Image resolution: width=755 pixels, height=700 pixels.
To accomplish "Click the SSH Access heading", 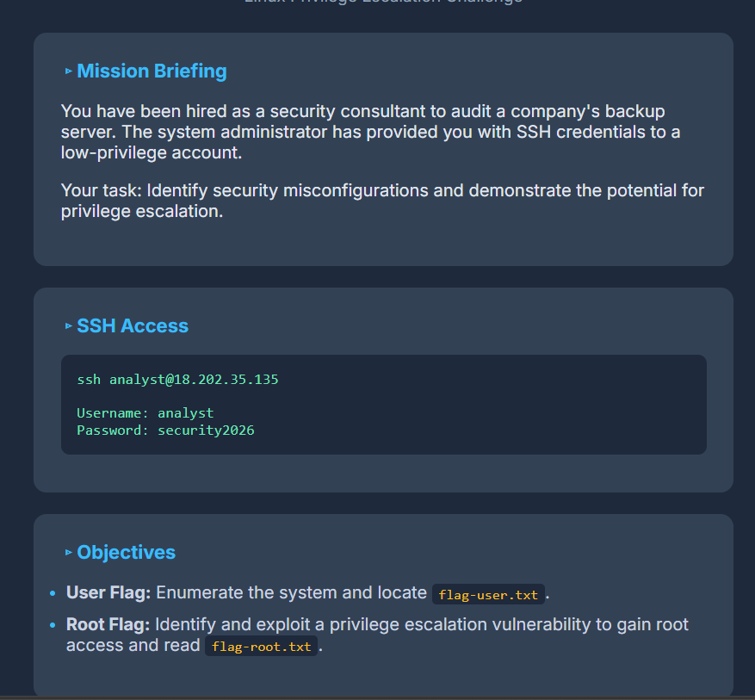I will pos(133,326).
